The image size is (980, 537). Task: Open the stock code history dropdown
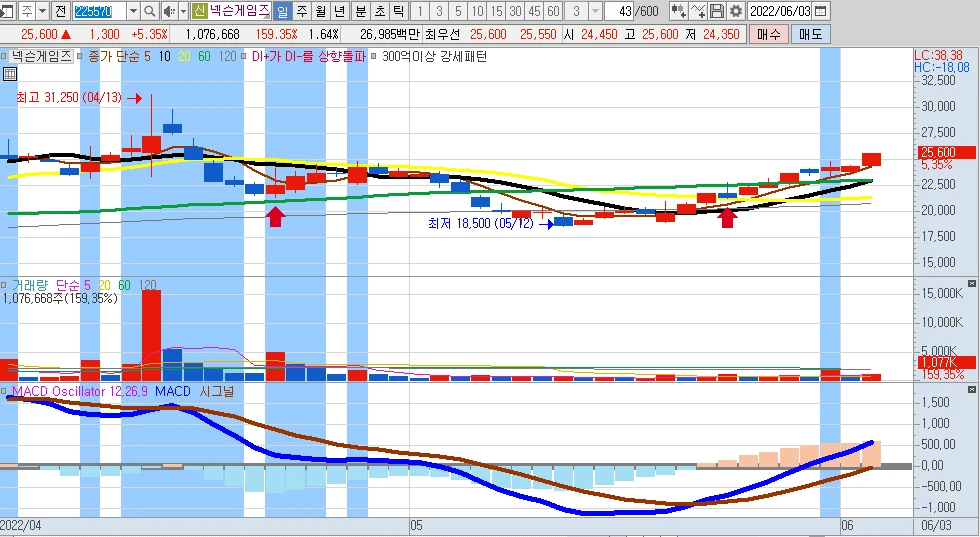(133, 11)
